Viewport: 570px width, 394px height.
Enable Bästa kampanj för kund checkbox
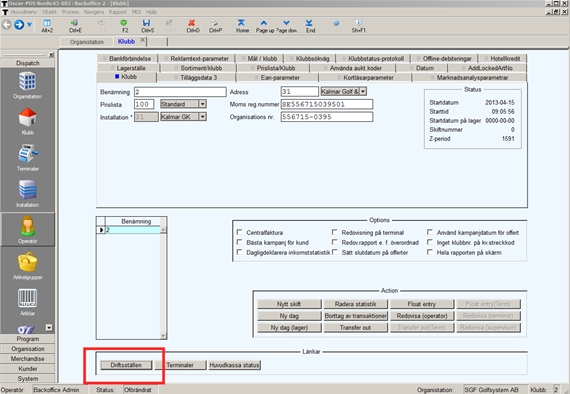tap(239, 242)
